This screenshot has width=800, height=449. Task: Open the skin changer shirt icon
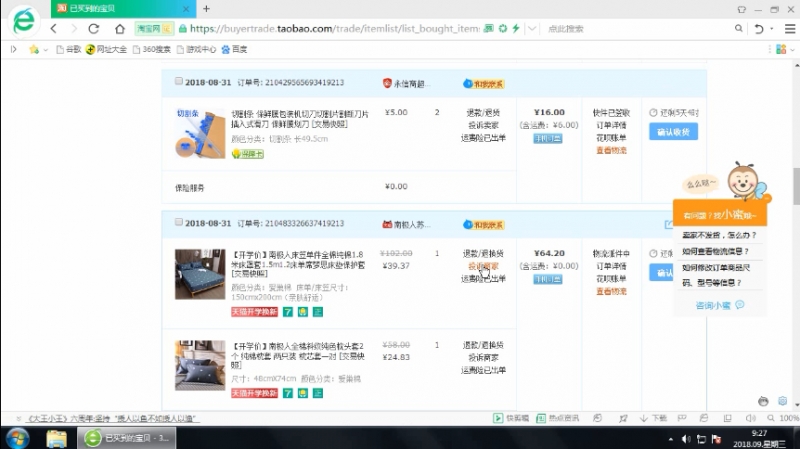click(742, 9)
